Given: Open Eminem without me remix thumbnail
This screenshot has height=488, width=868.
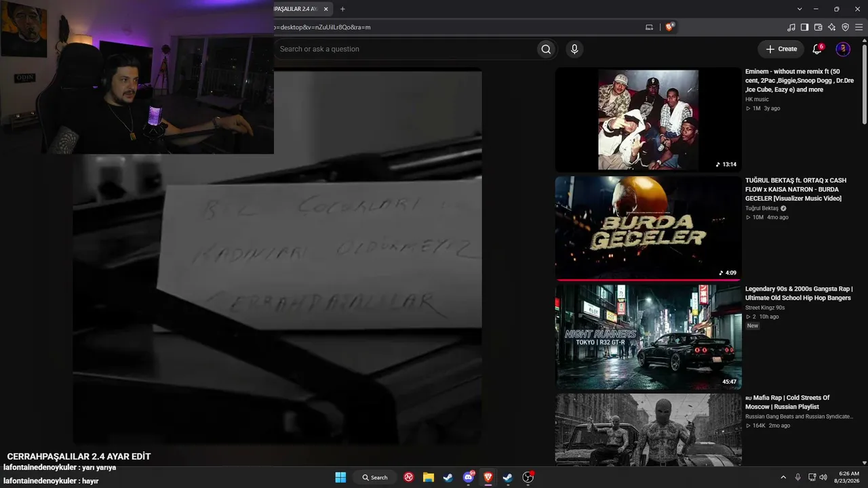Looking at the screenshot, I should 648,119.
